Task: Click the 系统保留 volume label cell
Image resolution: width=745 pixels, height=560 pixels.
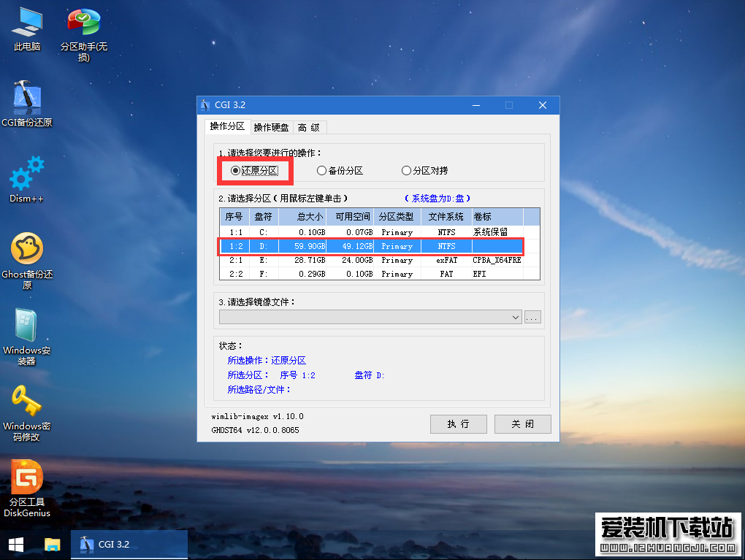Action: click(497, 232)
